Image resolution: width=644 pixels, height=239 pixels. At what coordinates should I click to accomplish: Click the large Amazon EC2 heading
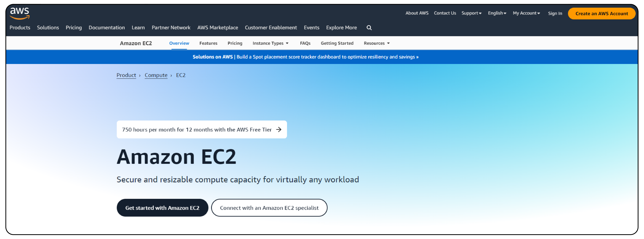pos(176,157)
